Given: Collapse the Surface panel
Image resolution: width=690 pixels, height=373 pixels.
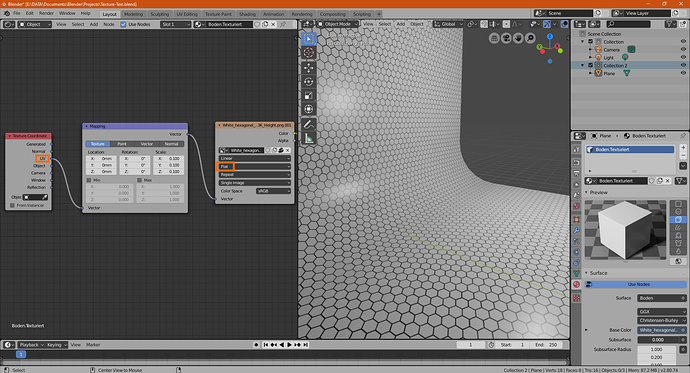Looking at the screenshot, I should pyautogui.click(x=587, y=273).
